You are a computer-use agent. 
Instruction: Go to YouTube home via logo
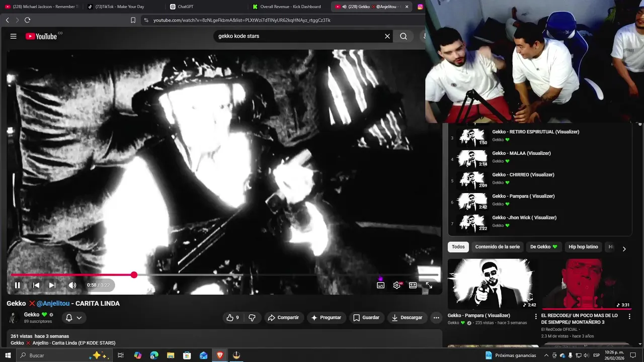tap(41, 36)
